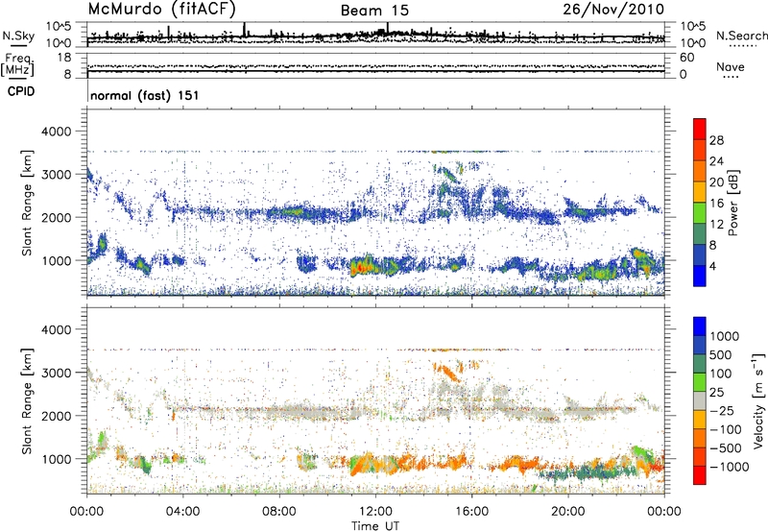This screenshot has width=768, height=532.
Task: Click the -25 label on velocity colorbar
Action: click(x=722, y=410)
